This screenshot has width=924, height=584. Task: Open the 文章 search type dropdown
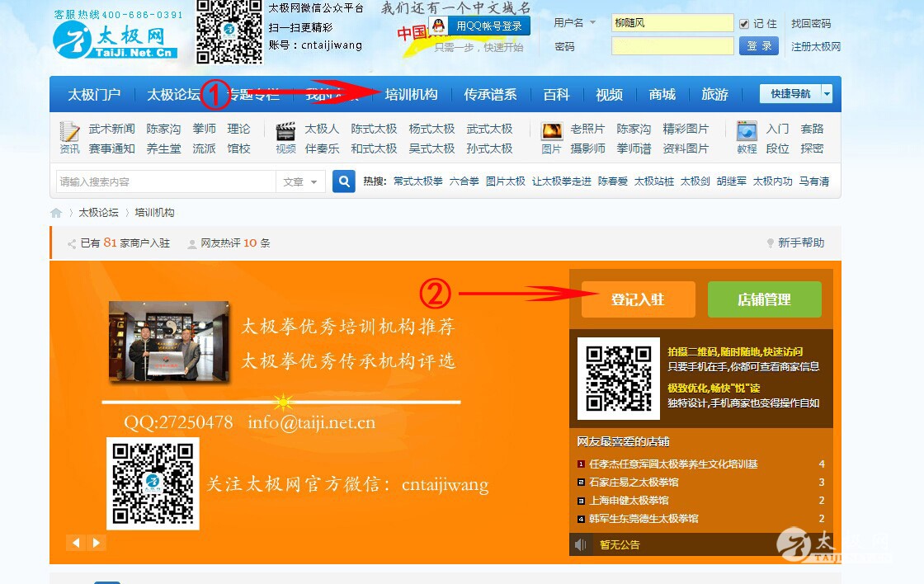pyautogui.click(x=301, y=181)
